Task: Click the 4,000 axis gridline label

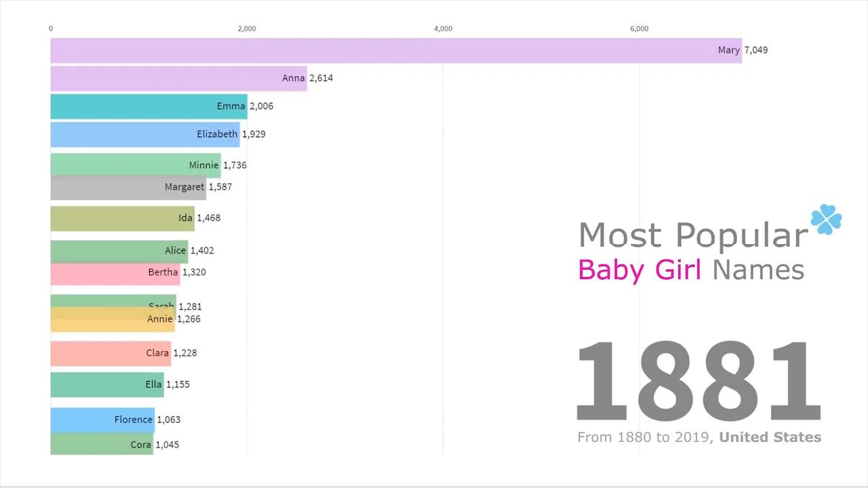Action: pyautogui.click(x=443, y=28)
